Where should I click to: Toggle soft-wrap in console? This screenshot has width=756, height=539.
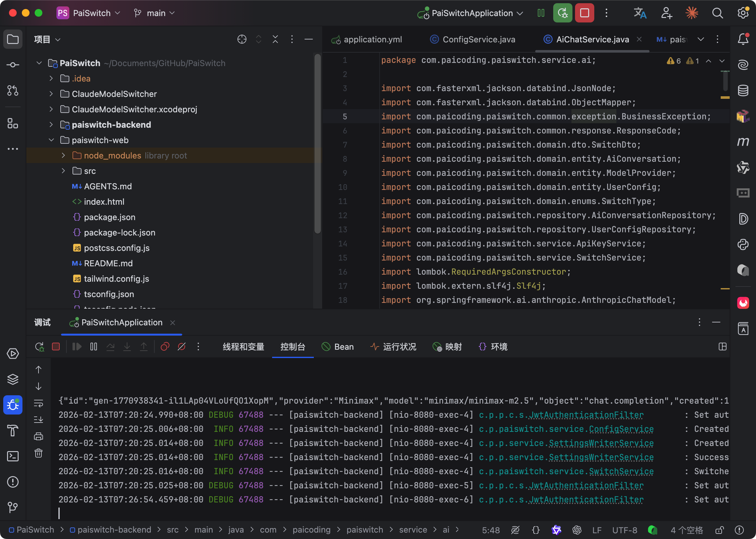39,403
